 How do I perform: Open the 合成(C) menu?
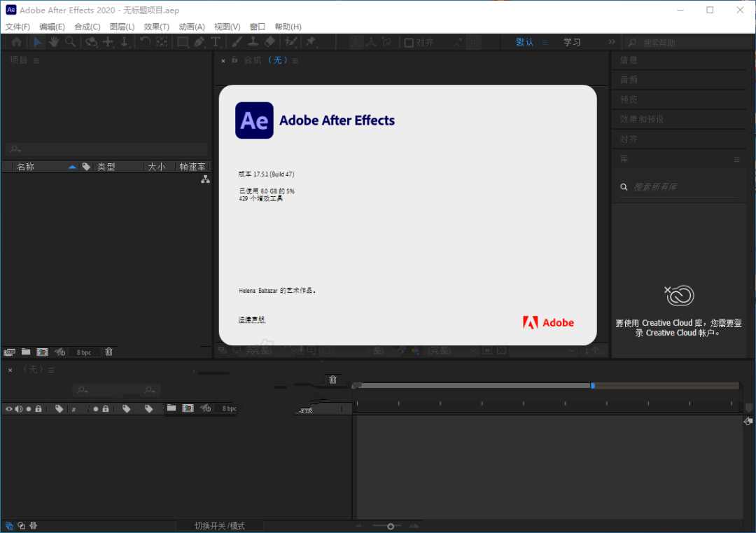point(87,27)
